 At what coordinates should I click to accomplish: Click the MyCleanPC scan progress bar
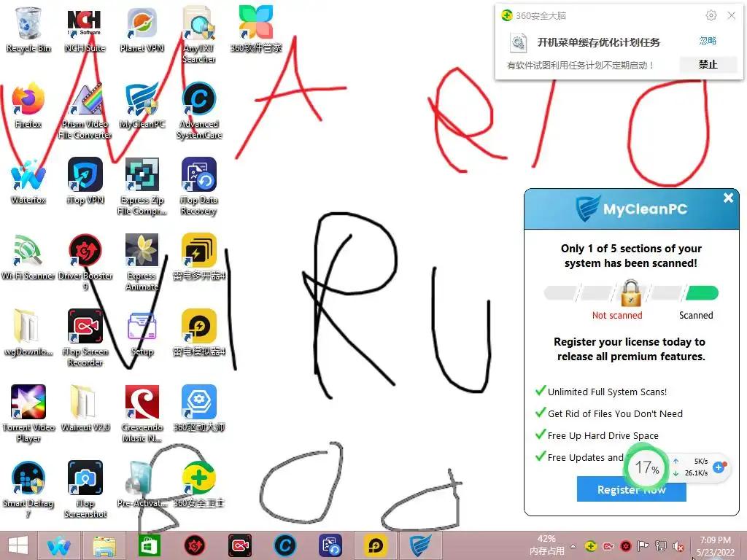coord(631,293)
